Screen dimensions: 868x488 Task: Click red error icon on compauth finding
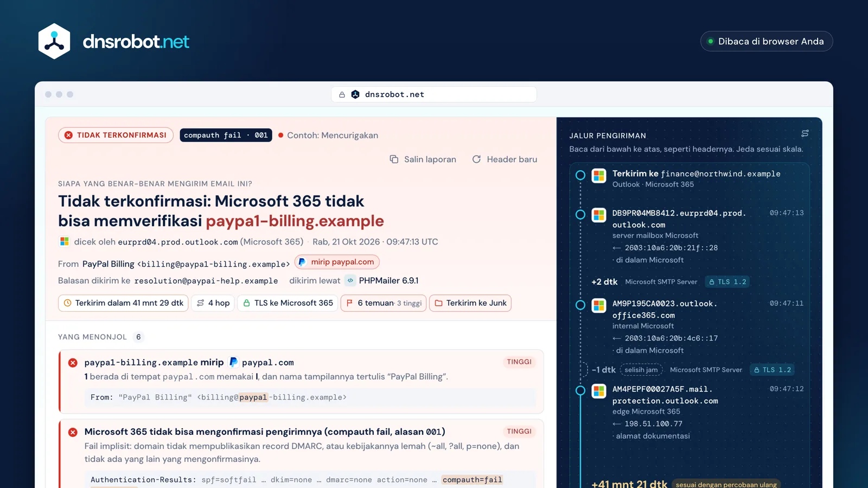pyautogui.click(x=73, y=432)
